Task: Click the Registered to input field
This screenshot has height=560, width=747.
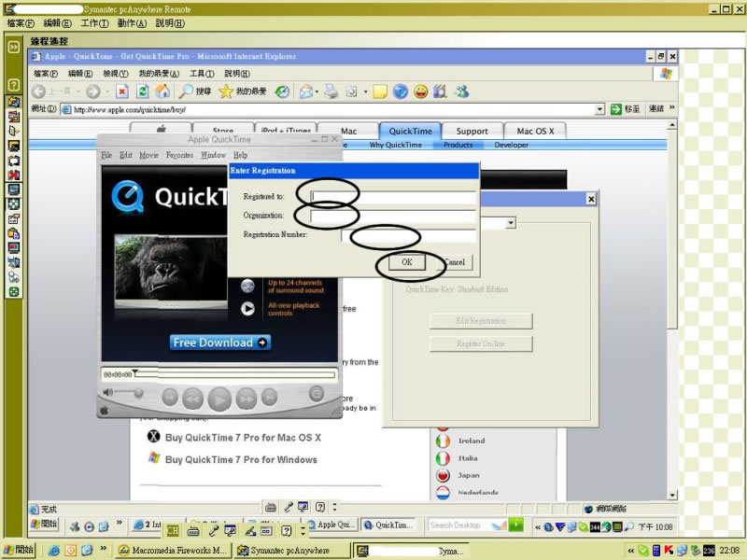Action: click(x=392, y=196)
